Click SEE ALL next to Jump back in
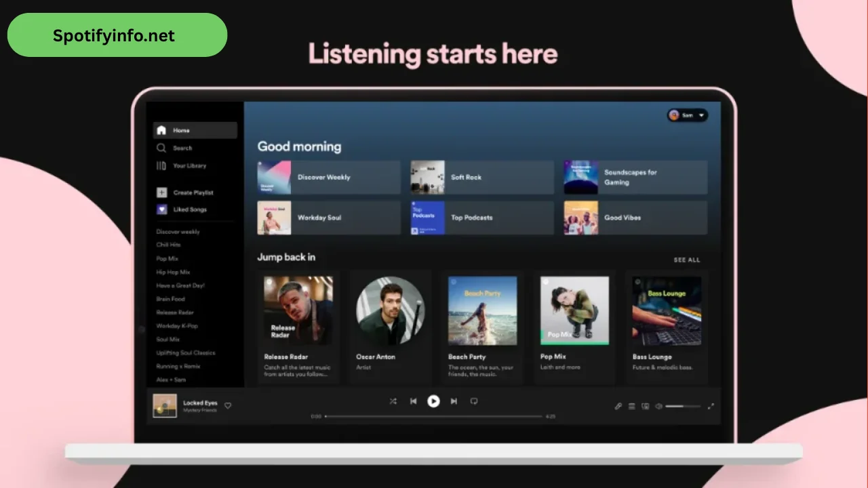This screenshot has width=868, height=488. (x=687, y=260)
